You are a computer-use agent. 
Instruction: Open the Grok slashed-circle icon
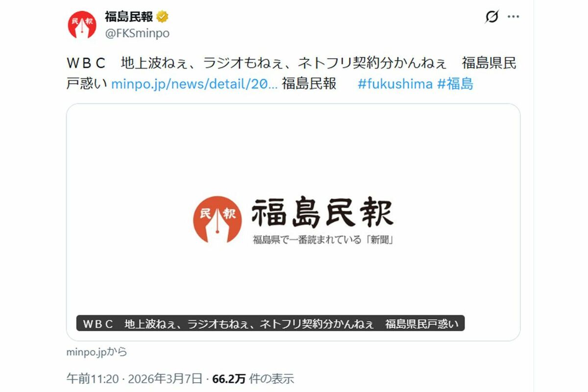point(491,17)
